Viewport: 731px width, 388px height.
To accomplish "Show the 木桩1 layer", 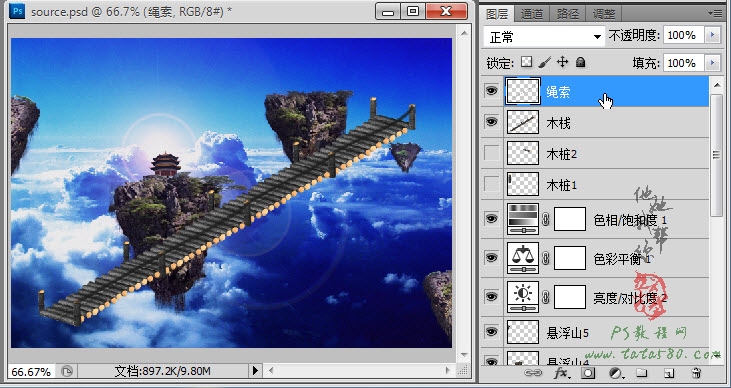I will point(491,184).
